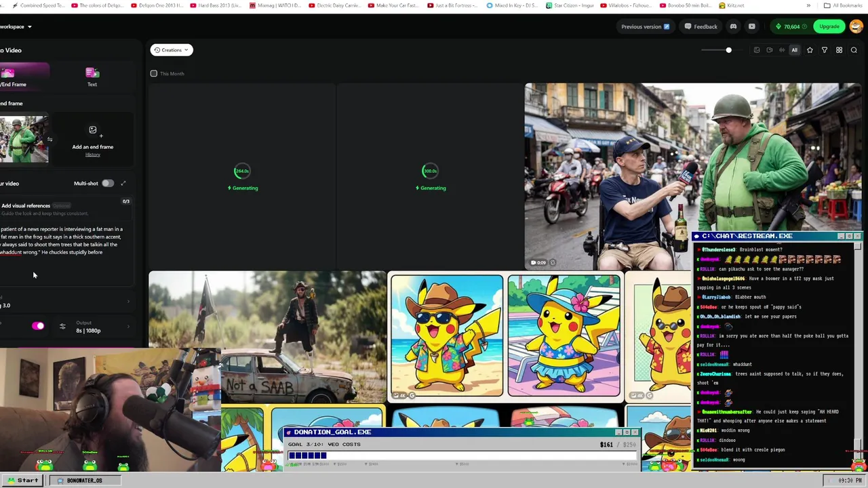The width and height of the screenshot is (868, 488).
Task: Click the Start button on taskbar
Action: (x=22, y=481)
